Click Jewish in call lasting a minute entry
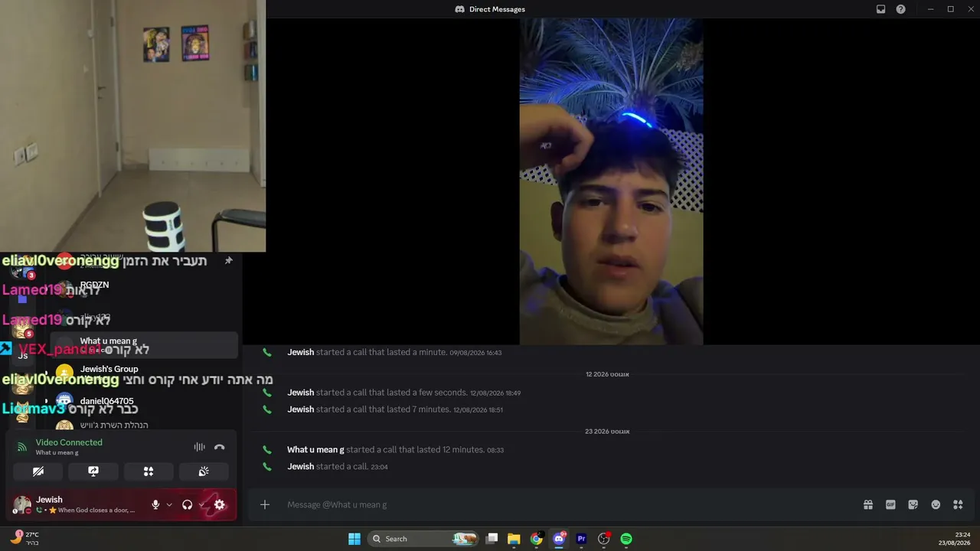980x551 pixels. click(x=300, y=352)
